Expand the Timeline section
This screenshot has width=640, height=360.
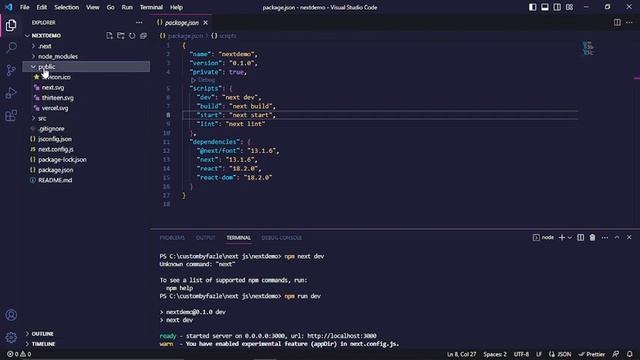pos(86,344)
